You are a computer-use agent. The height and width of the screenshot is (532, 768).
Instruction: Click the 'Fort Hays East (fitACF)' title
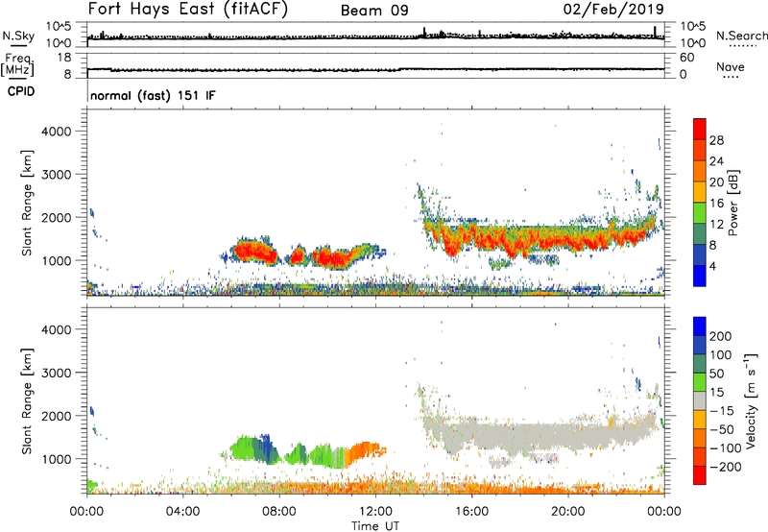click(x=188, y=9)
